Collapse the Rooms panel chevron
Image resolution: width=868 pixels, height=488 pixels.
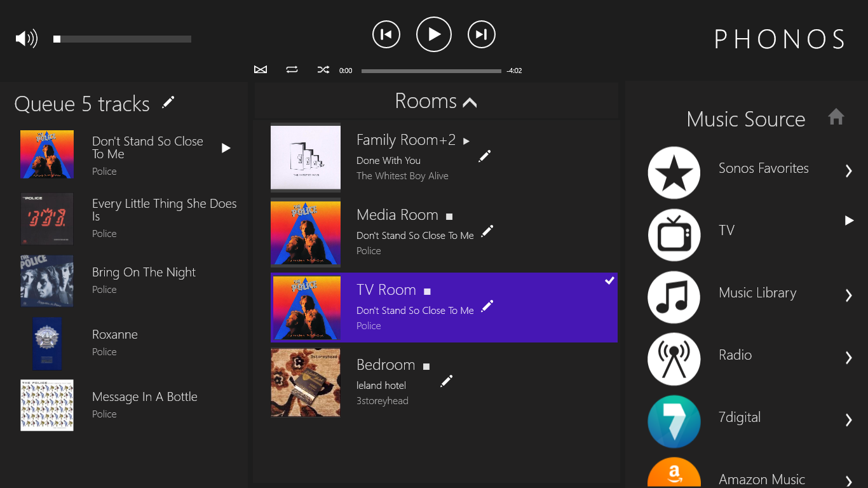click(x=470, y=102)
